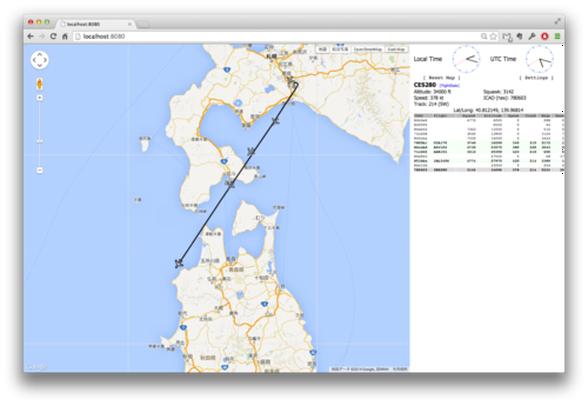The height and width of the screenshot is (405, 588).
Task: Open the green Chrome menu icon
Action: (x=557, y=36)
